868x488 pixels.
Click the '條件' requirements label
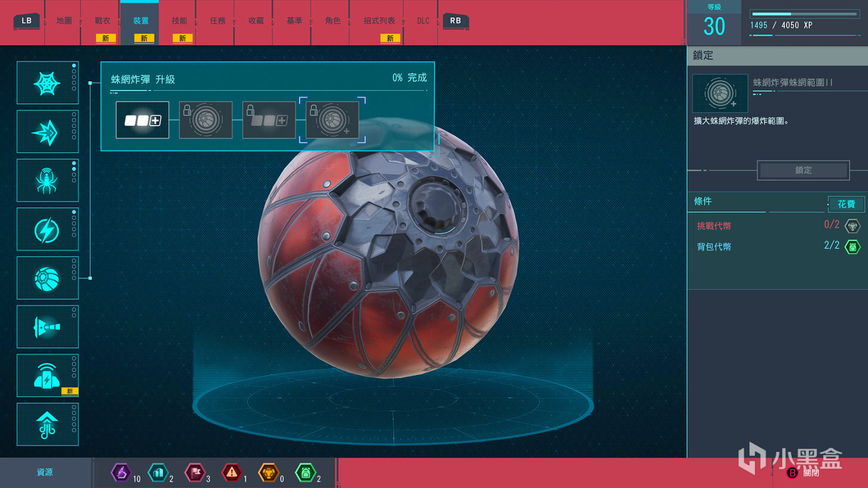pyautogui.click(x=703, y=201)
